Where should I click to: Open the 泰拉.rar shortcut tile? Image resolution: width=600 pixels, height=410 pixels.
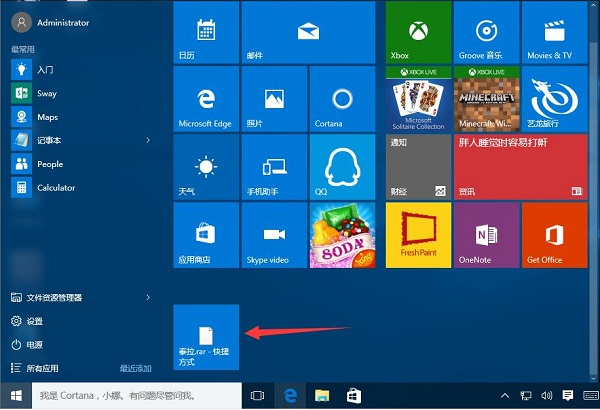[206, 337]
